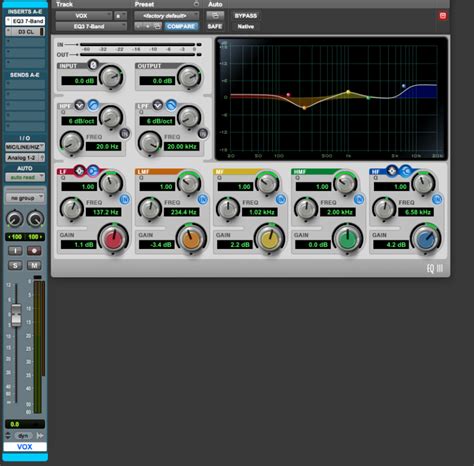The image size is (474, 466).
Task: Click the INPUT 0.0 dB value field
Action: 79,81
